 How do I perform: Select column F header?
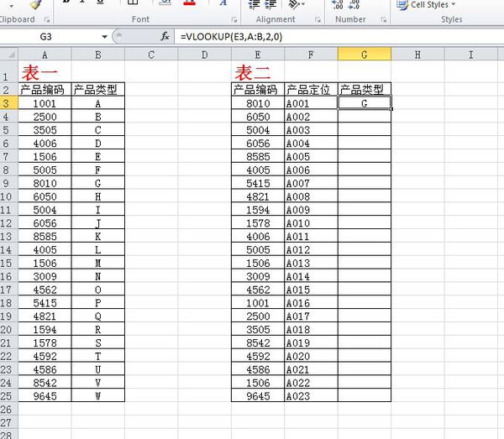click(311, 55)
